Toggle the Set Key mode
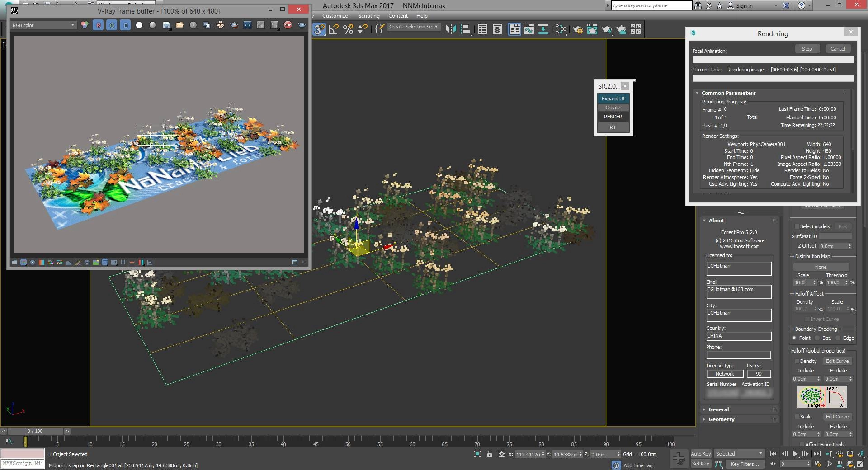868x470 pixels. point(701,464)
